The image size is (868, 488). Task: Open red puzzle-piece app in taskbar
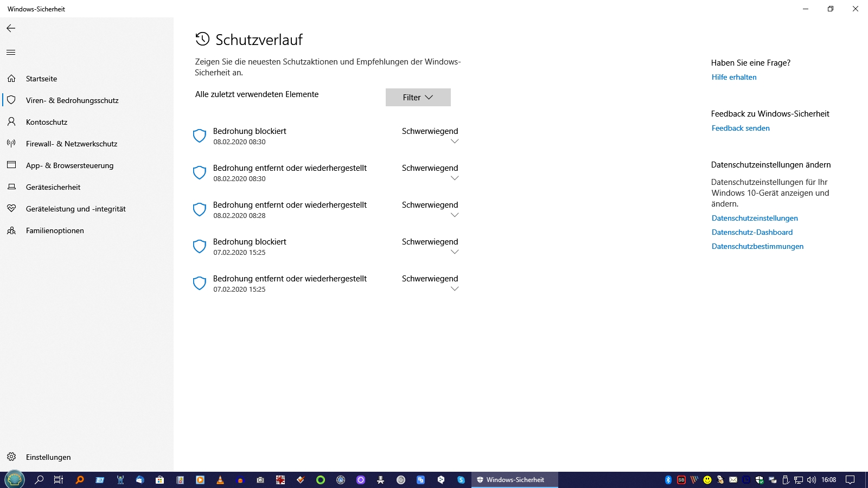[x=280, y=480]
